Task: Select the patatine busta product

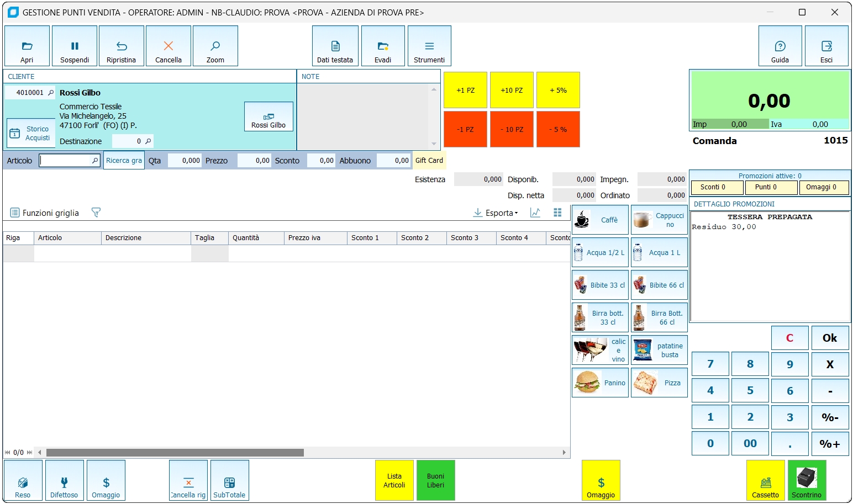Action: (x=659, y=350)
